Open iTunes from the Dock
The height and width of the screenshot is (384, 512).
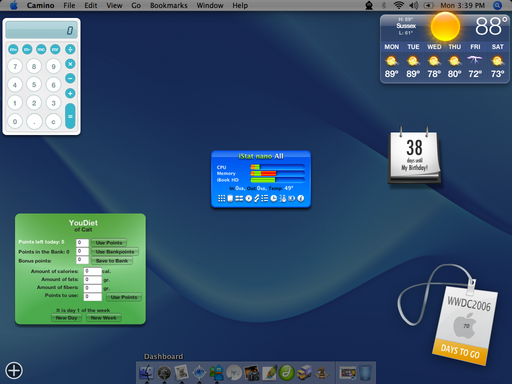click(234, 373)
